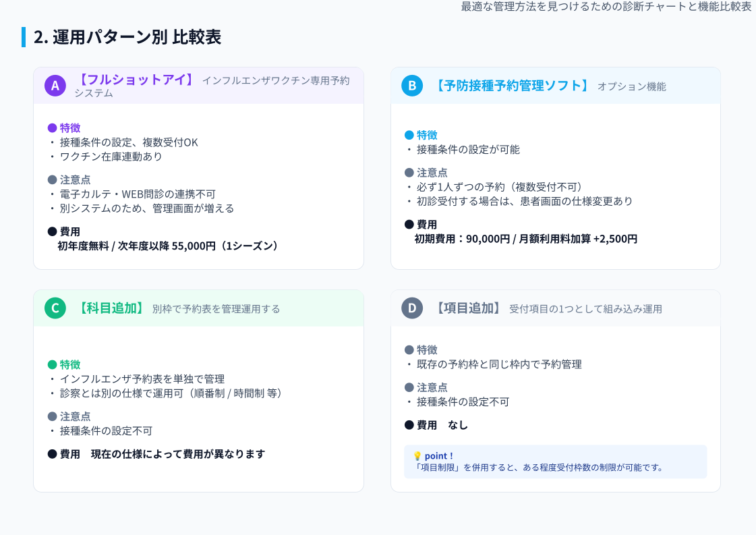Click the 注意点 label in card A

[76, 180]
